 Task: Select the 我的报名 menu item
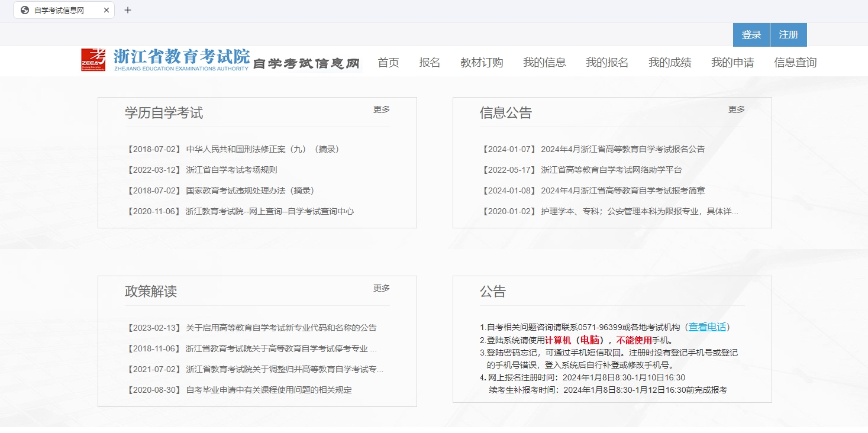click(606, 62)
